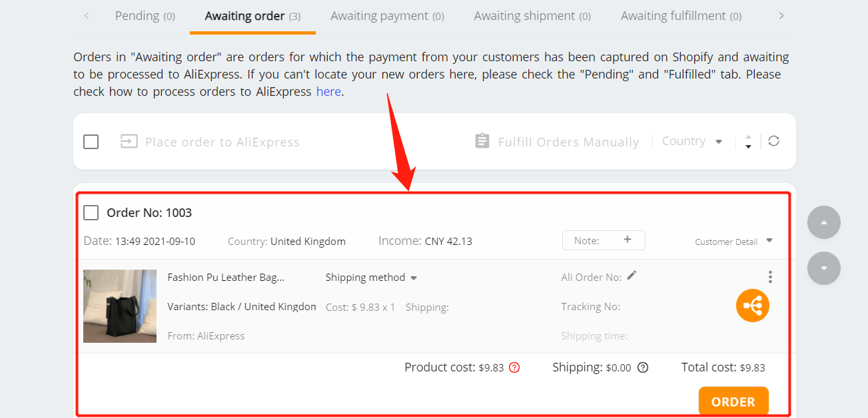Switch to the Awaiting payment tab
Viewport: 868px width, 418px height.
388,16
